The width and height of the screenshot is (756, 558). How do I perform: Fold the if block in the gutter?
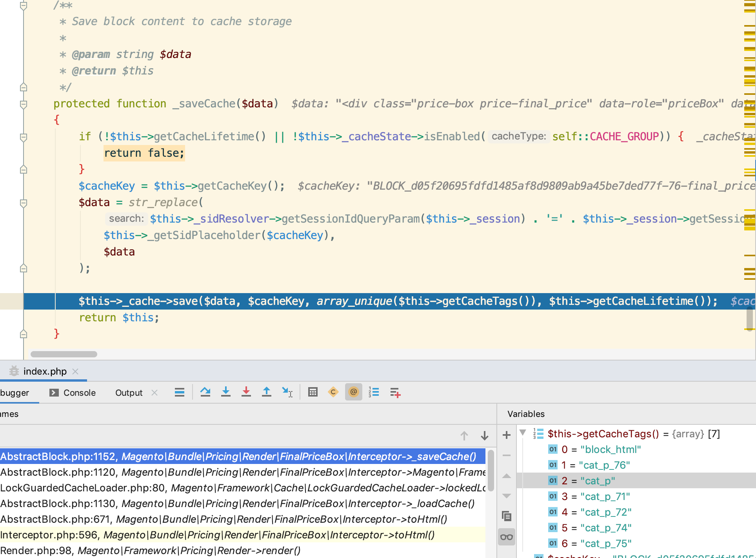(24, 137)
